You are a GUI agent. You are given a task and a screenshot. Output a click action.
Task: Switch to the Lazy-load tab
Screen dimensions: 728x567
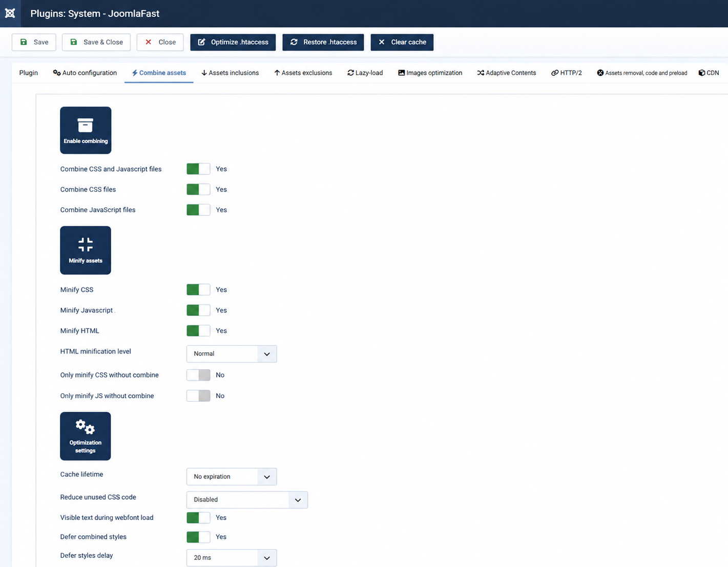pyautogui.click(x=365, y=73)
